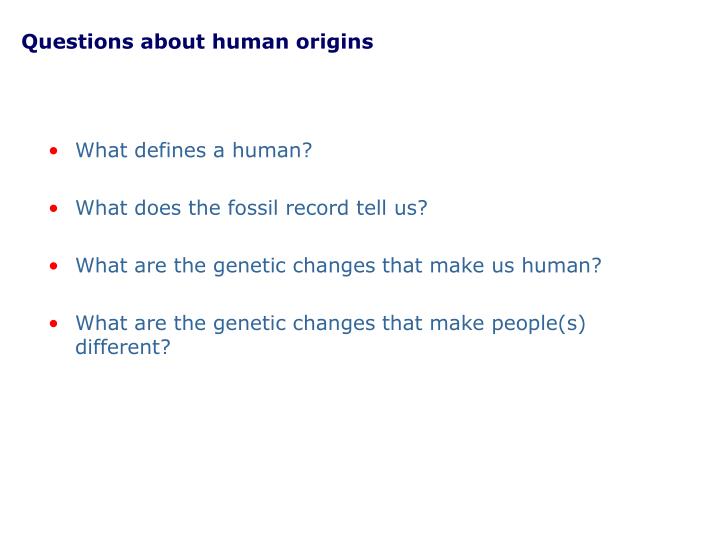Click the red bullet beside the "people(s)" line

(54, 324)
